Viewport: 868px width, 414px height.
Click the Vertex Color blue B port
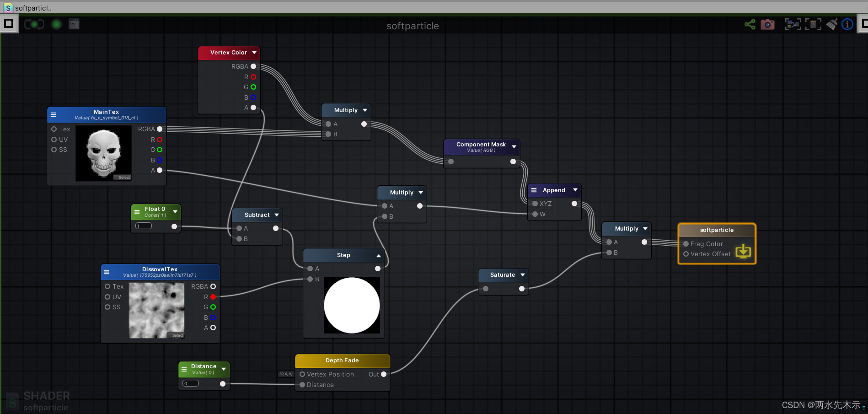point(253,97)
